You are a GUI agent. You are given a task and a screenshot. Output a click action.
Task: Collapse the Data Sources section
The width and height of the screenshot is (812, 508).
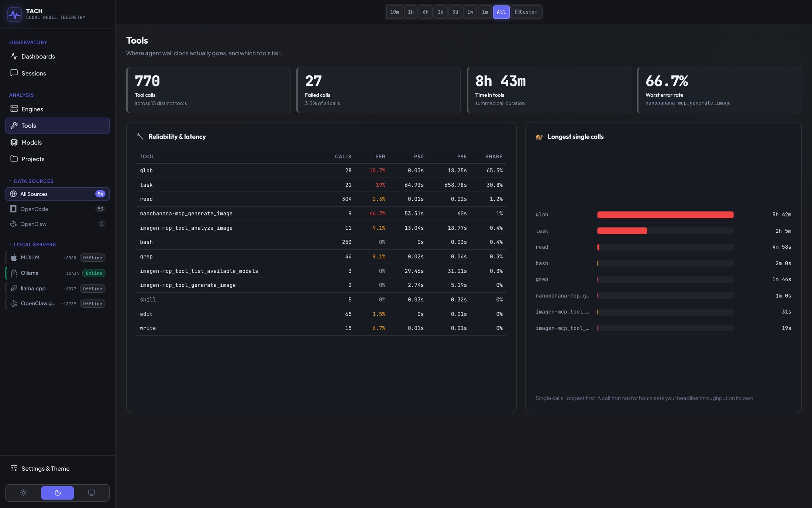(31, 181)
